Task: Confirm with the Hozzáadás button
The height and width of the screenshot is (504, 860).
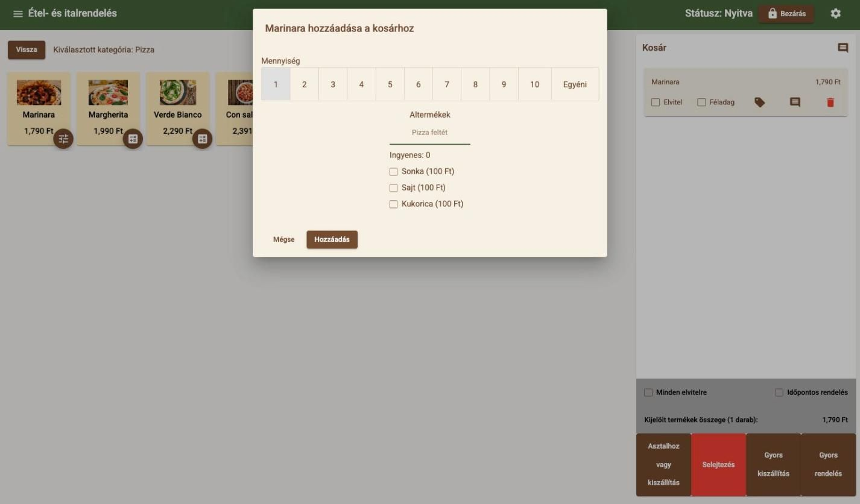Action: point(332,239)
